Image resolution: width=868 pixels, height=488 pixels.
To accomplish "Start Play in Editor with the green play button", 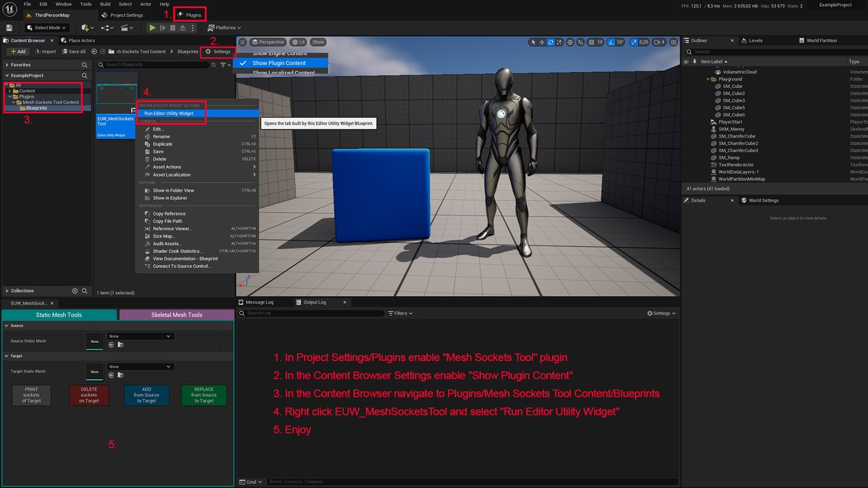I will point(152,28).
